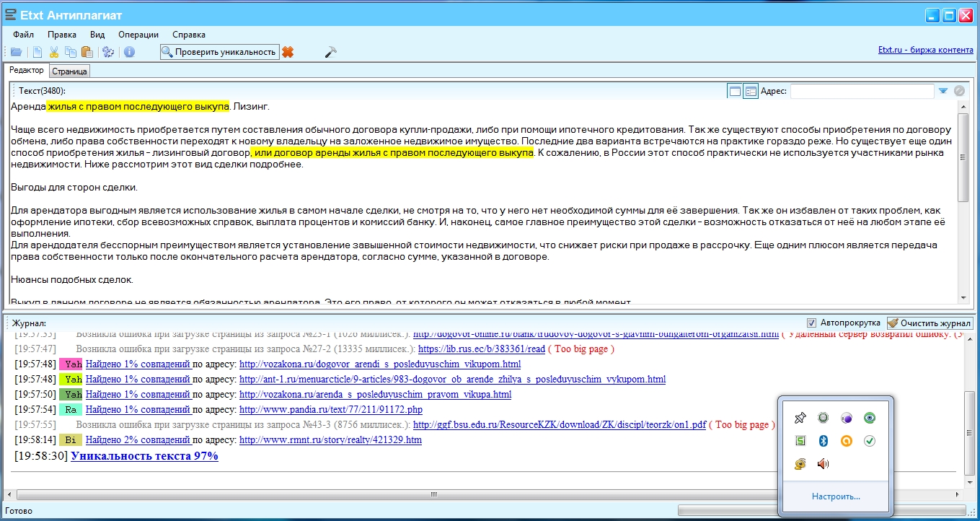980x521 pixels.
Task: Open the Etxt.ru - биржа контента link
Action: [x=925, y=51]
